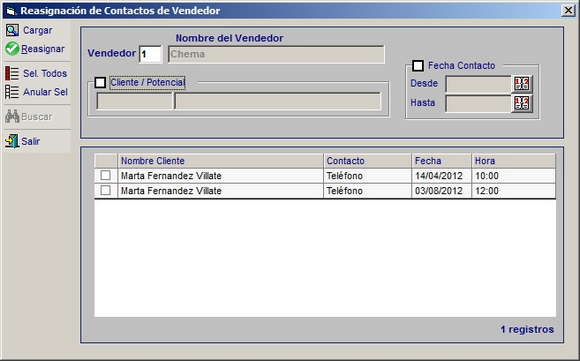
Task: Click the 14/04/2012 date cell
Action: (441, 176)
